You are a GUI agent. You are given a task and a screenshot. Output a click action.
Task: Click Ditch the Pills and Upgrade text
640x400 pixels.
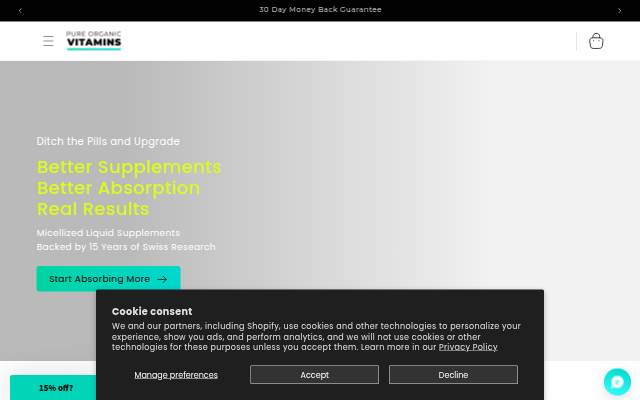[x=108, y=141]
